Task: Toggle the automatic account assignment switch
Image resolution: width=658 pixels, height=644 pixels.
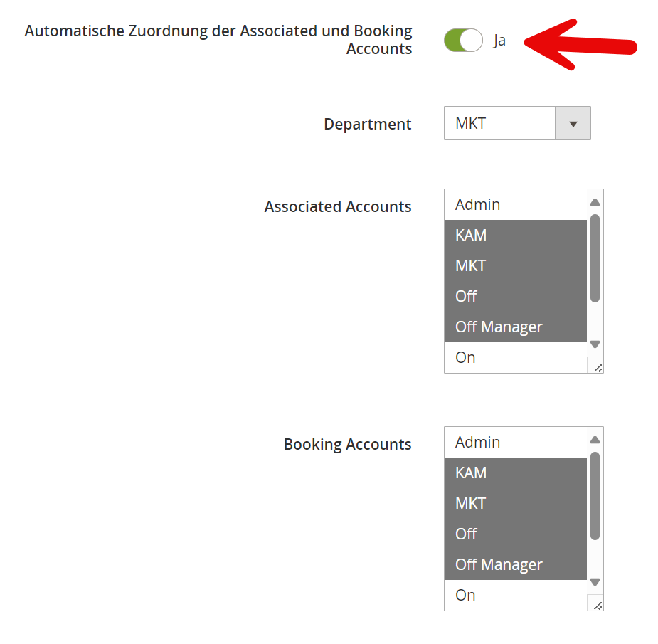Action: [x=462, y=41]
